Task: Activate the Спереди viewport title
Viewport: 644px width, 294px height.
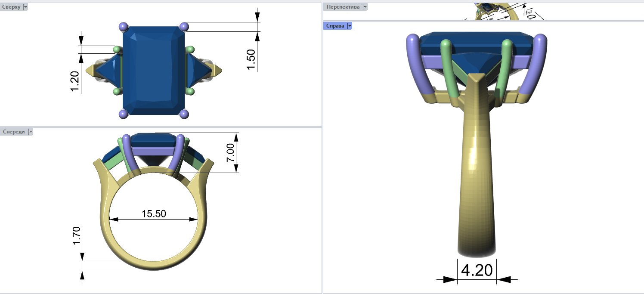Action: (13, 132)
